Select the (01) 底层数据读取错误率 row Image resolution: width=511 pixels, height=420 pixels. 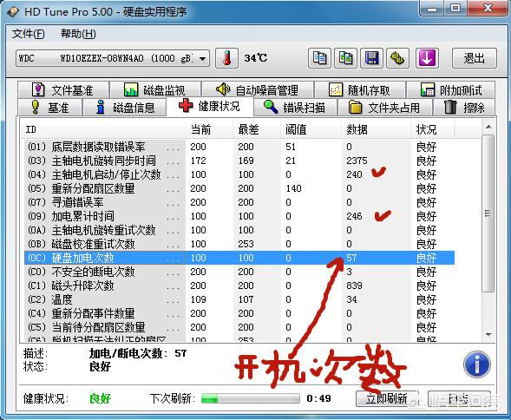(x=239, y=147)
